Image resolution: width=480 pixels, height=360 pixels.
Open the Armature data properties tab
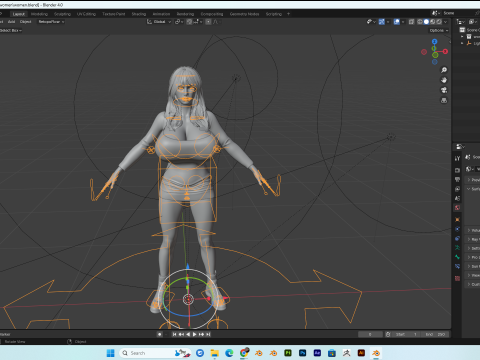[457, 248]
